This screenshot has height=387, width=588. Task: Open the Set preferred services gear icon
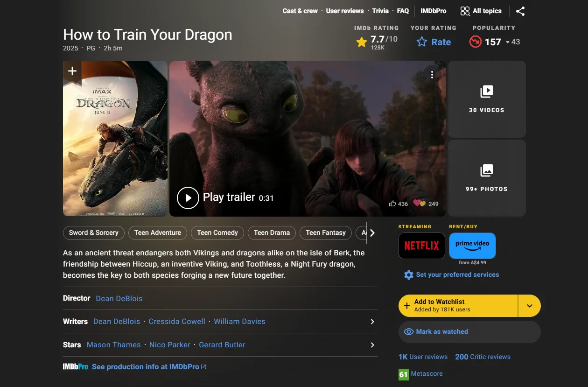point(409,275)
